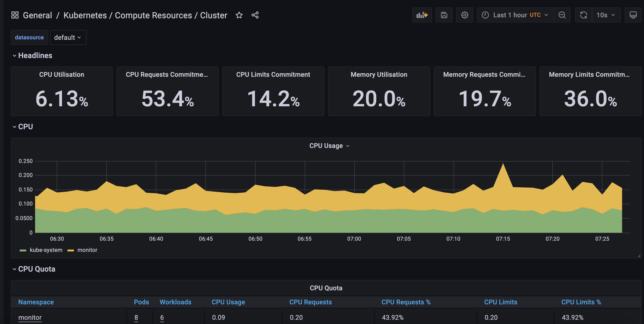Toggle monitor series in legend
The image size is (644, 324).
pos(87,250)
